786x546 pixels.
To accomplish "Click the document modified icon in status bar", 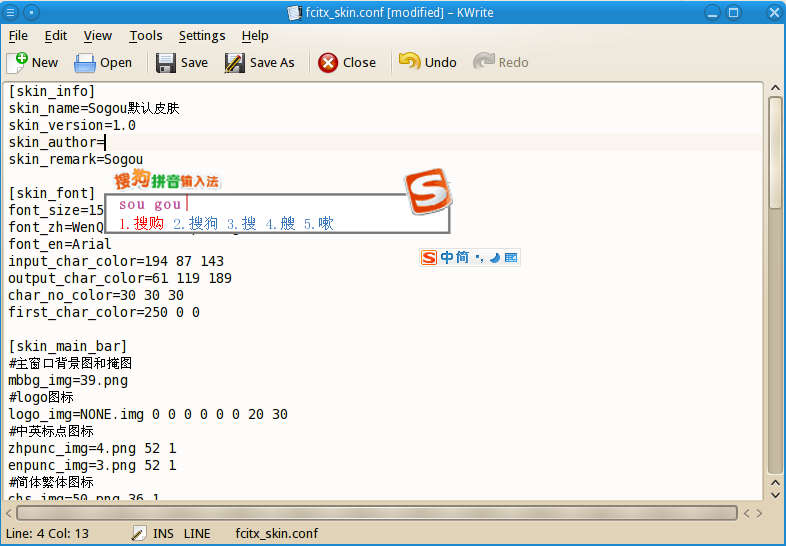I will click(139, 533).
